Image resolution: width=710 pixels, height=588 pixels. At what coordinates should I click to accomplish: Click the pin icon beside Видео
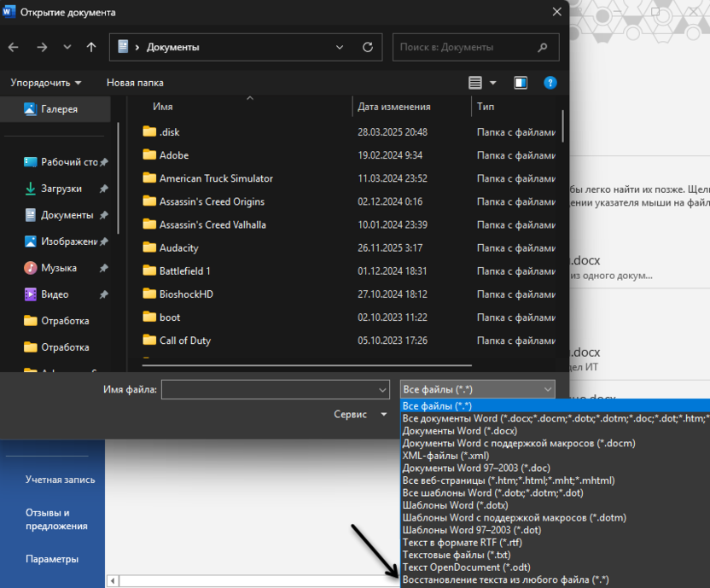pyautogui.click(x=104, y=295)
